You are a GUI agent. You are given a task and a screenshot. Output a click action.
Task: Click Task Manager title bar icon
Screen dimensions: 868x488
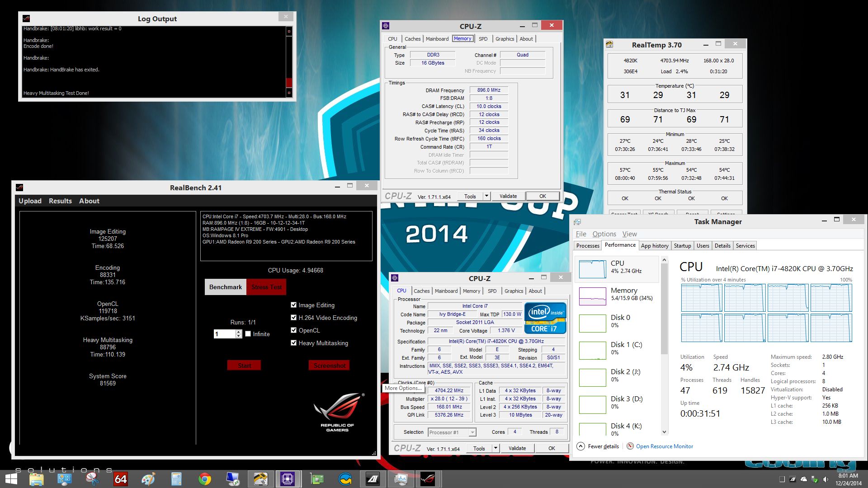pos(577,221)
